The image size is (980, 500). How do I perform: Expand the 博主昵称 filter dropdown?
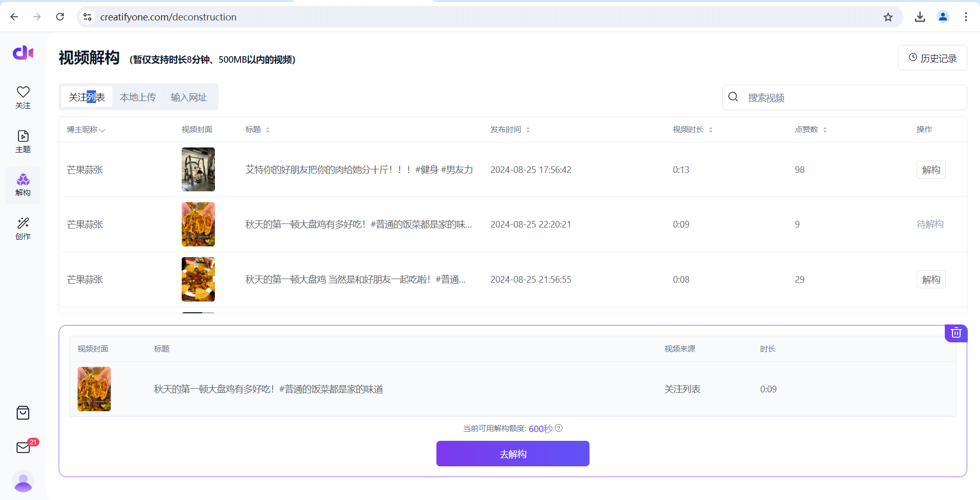pos(103,130)
